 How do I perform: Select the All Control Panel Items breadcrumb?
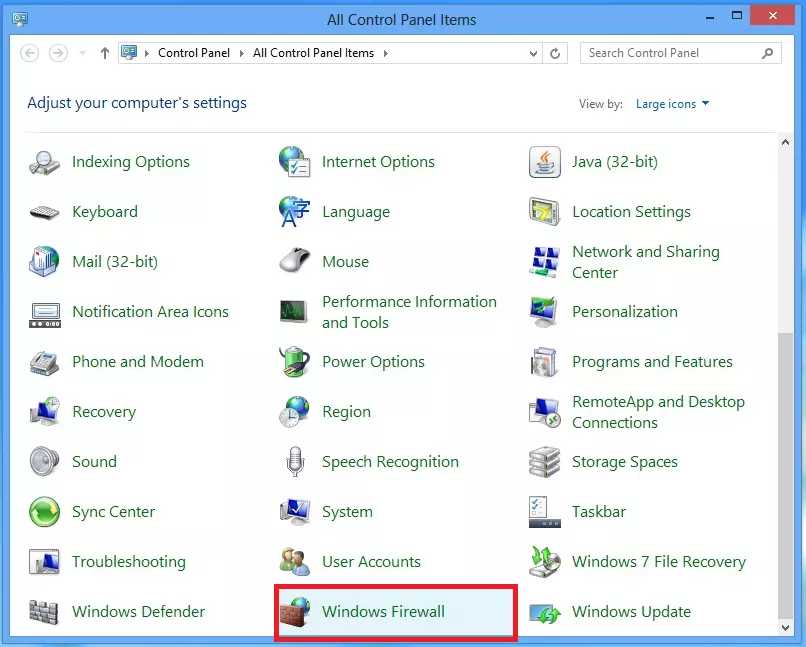[x=313, y=53]
